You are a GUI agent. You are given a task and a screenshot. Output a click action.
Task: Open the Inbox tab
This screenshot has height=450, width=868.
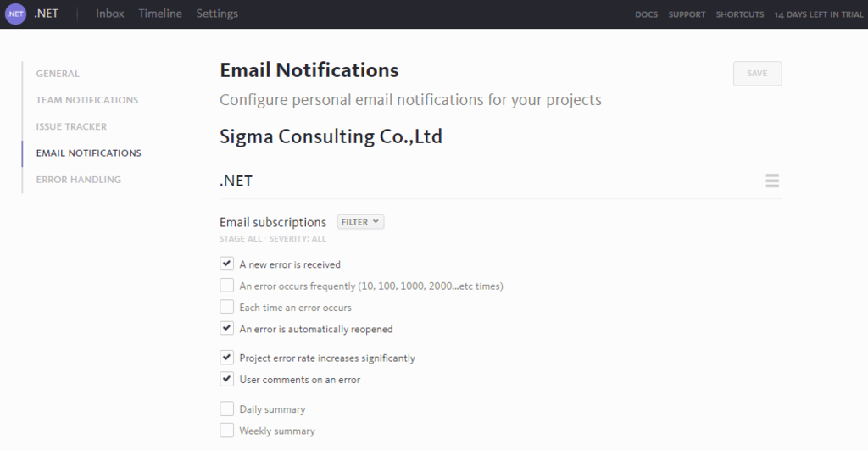point(110,14)
